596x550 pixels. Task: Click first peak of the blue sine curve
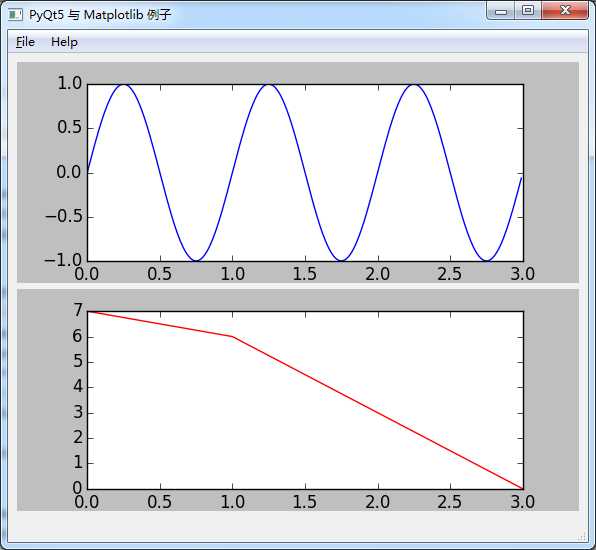point(124,85)
